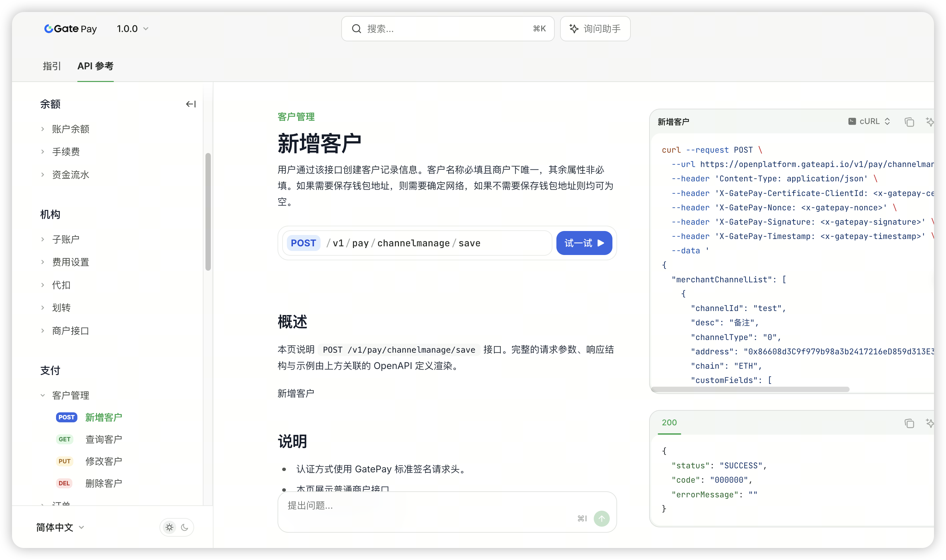Screen dimensions: 946x560
Task: Expand the 子账户 section
Action: (x=66, y=239)
